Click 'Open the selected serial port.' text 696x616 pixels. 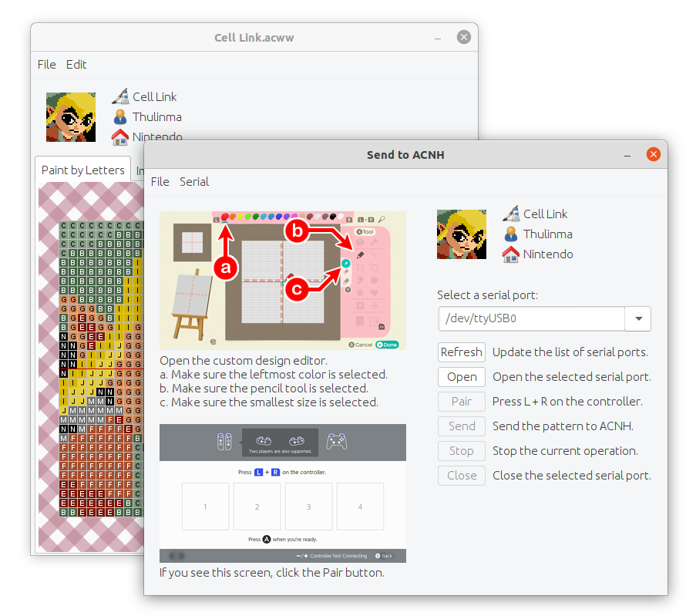pos(572,377)
